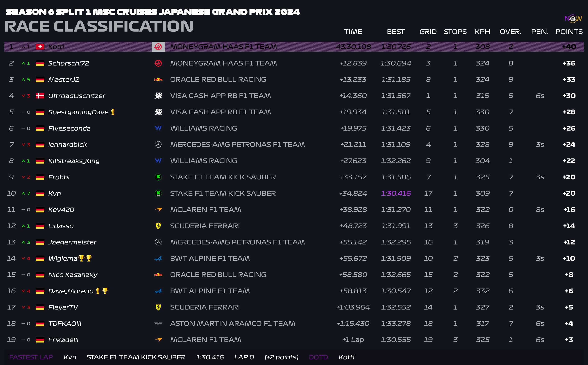
Task: Click Kvn's purple best lap 1:30.416
Action: (x=396, y=193)
